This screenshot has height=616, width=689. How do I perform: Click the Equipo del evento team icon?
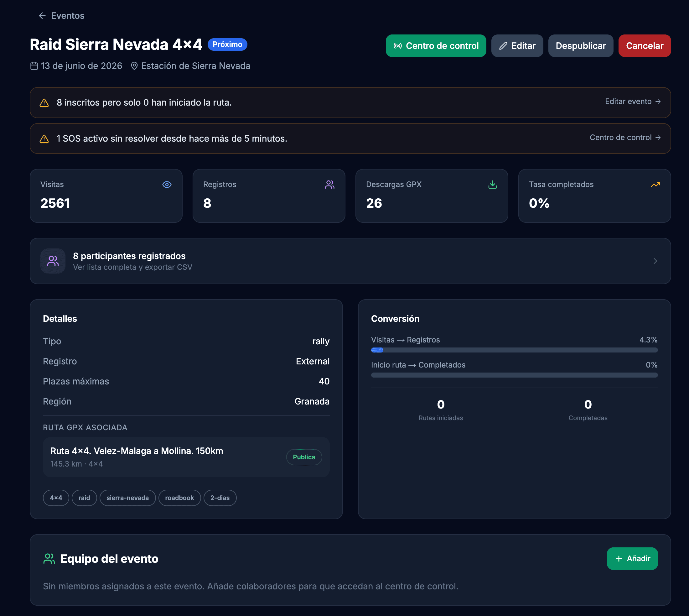(49, 558)
